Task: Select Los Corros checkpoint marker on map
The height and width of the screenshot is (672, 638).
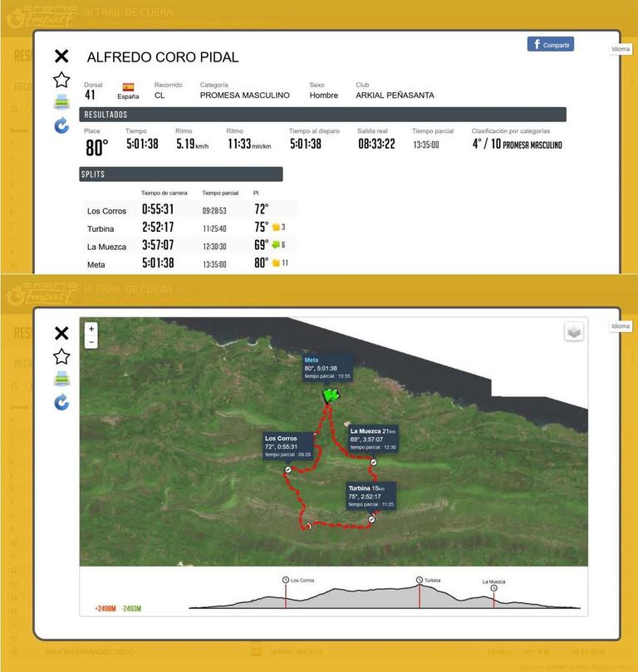Action: pos(288,469)
